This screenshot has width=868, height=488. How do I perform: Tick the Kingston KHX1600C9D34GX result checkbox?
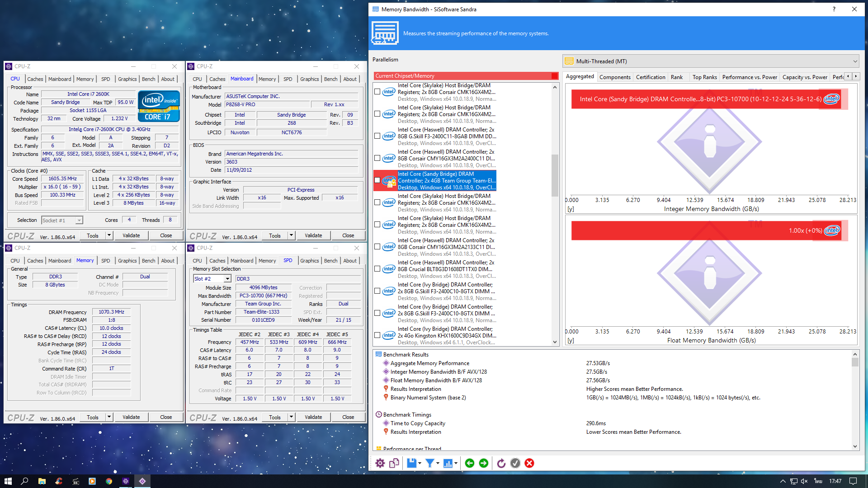pyautogui.click(x=377, y=335)
